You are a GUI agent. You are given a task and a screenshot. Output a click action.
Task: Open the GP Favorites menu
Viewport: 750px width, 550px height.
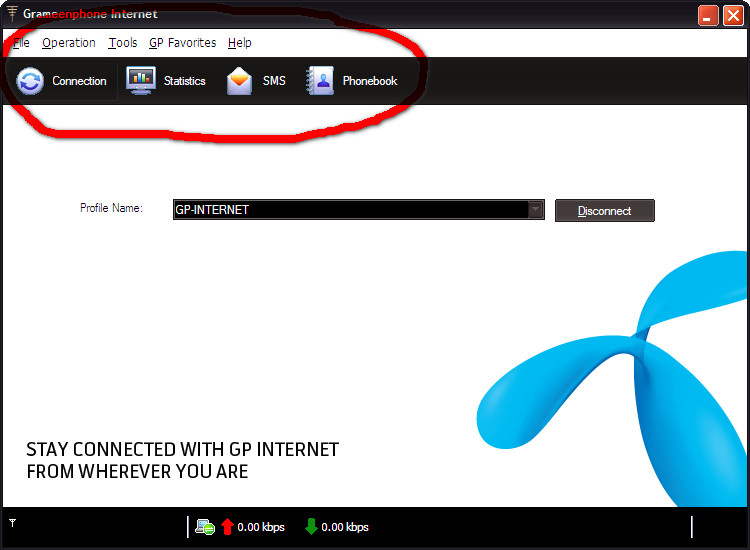point(183,43)
